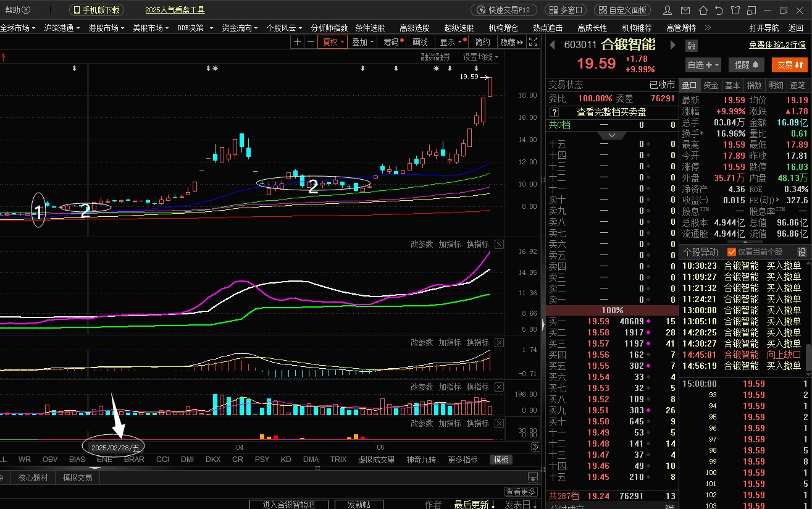This screenshot has height=509, width=812.
Task: Expand the 资金流向 menu
Action: 240,28
